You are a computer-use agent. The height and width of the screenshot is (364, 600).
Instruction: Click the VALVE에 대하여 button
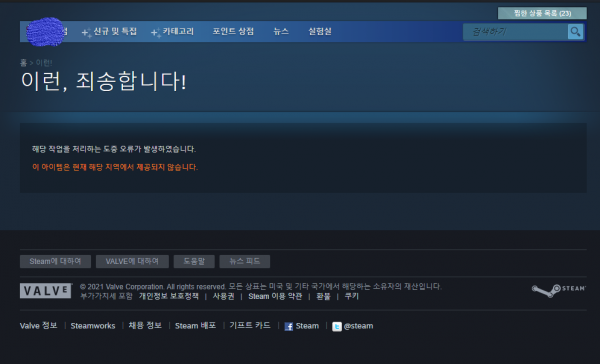132,261
